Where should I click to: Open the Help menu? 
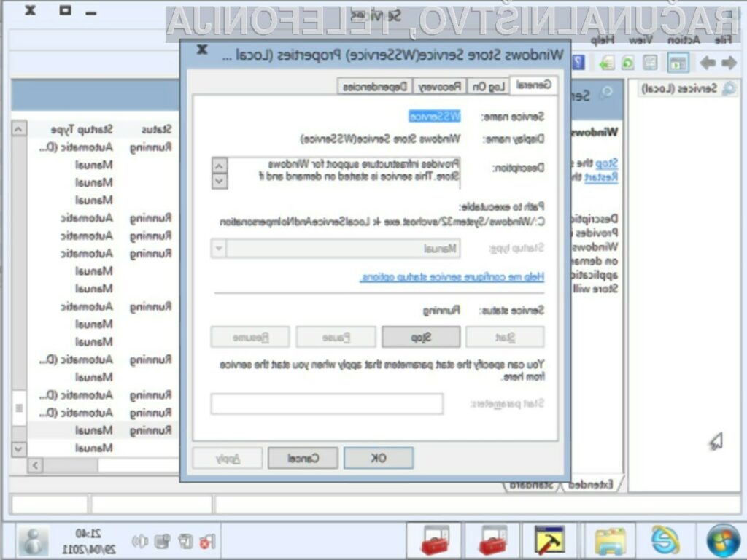603,40
